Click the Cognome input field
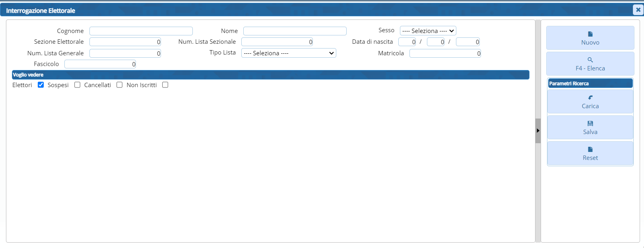Viewport: 644px width, 249px height. point(141,31)
